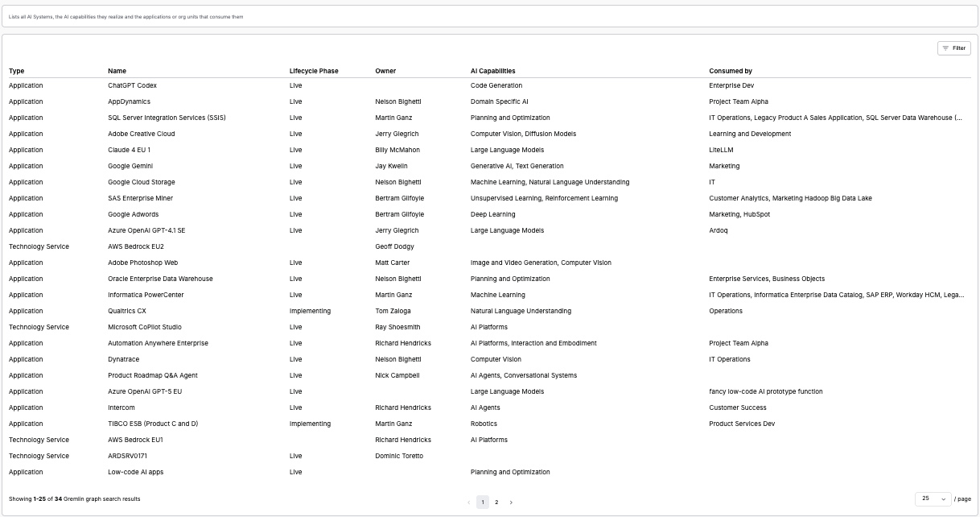
Task: Select the AWS Bedrock EU2 technology service
Action: (135, 246)
